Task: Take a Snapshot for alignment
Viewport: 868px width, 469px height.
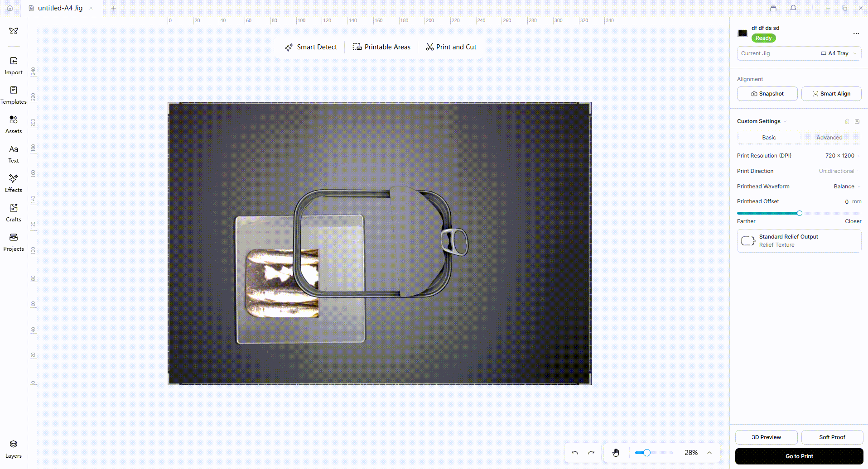Action: 767,94
